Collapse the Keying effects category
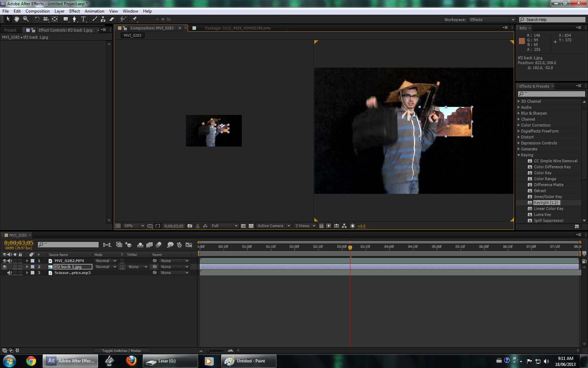Screen dimensions: 588x368 (519, 155)
